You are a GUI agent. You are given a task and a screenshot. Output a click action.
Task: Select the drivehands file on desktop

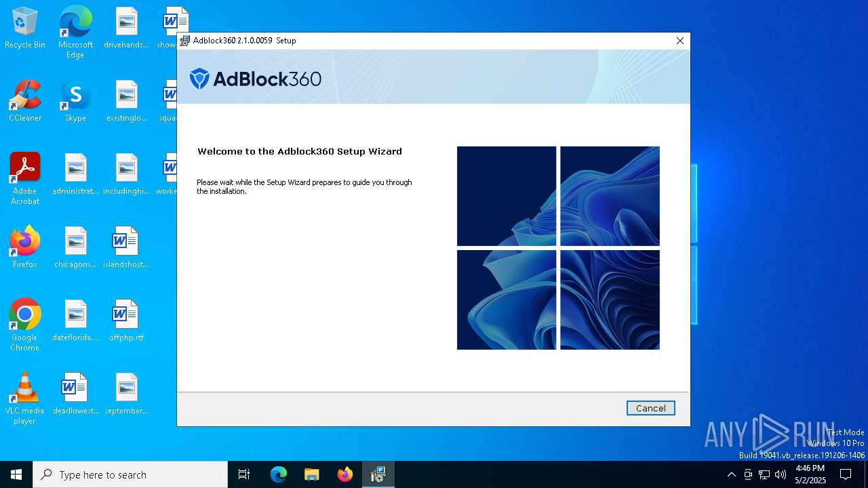pyautogui.click(x=126, y=28)
